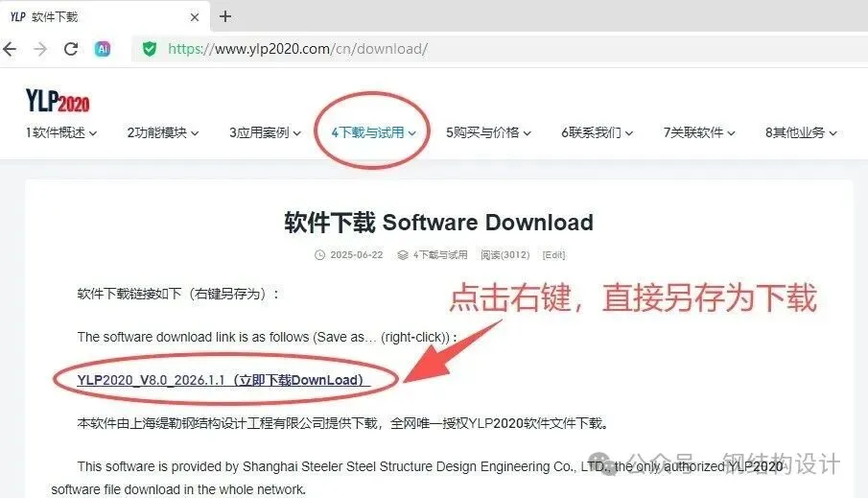Screen dimensions: 868x498
Task: Open the 6联系我们 menu
Action: [597, 133]
